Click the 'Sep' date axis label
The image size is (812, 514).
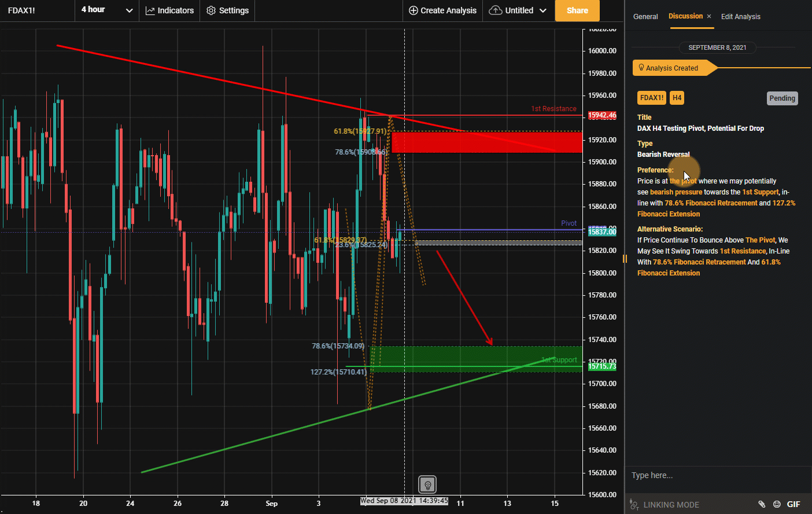tap(271, 504)
